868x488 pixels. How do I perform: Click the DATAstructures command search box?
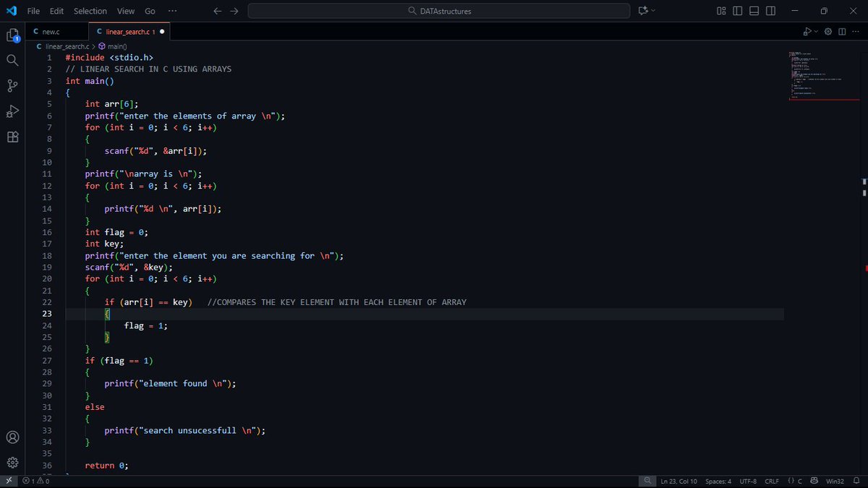click(438, 11)
